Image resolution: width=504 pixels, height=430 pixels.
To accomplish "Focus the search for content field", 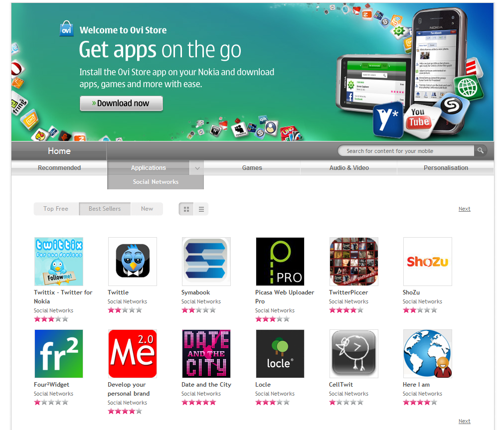I will 406,151.
